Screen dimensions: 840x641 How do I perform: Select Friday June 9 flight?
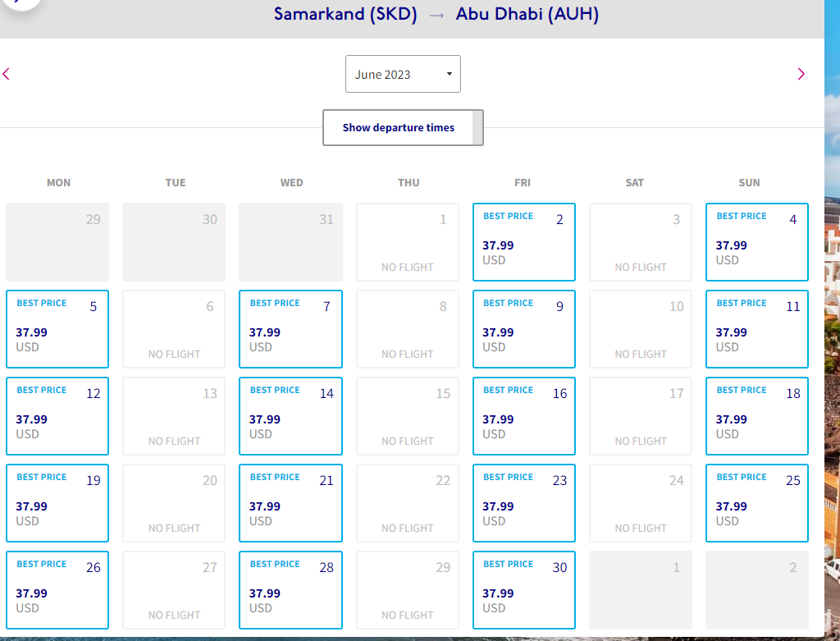click(523, 329)
